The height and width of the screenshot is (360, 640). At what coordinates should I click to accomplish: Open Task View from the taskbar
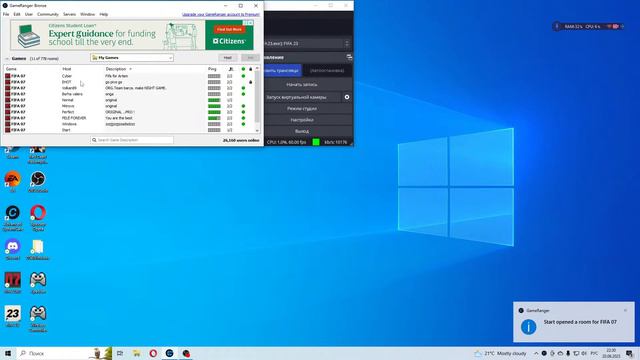(120, 353)
